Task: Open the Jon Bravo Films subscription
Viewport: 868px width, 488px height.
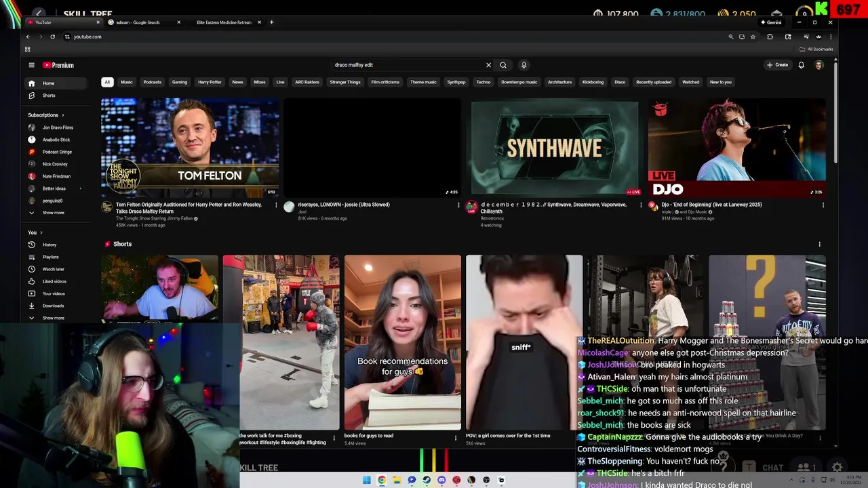Action: 56,127
